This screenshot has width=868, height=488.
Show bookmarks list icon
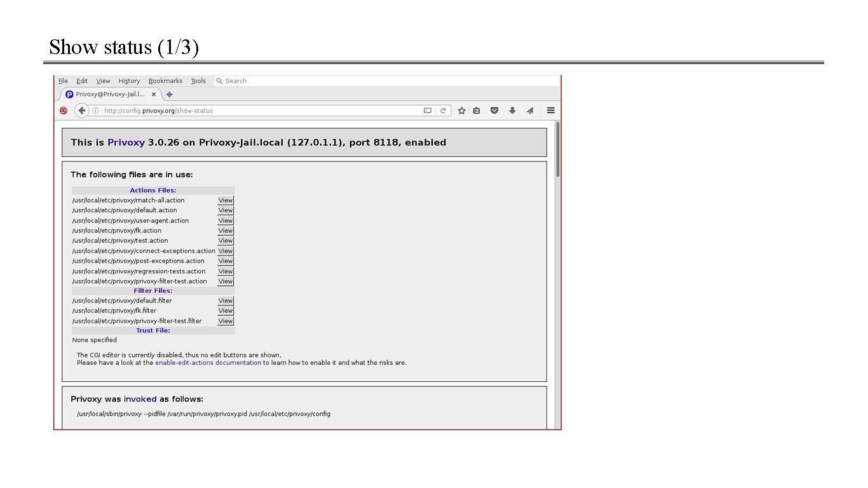pyautogui.click(x=477, y=111)
